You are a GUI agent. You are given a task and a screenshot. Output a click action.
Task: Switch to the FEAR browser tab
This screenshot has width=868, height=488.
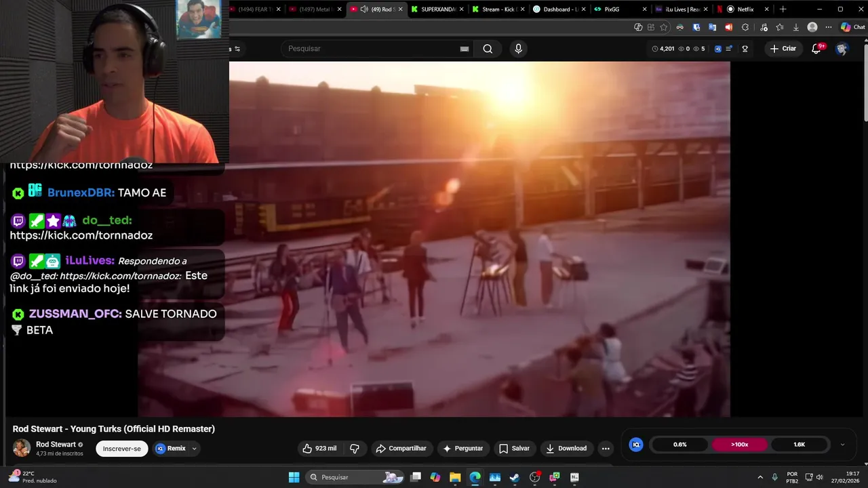click(x=254, y=9)
